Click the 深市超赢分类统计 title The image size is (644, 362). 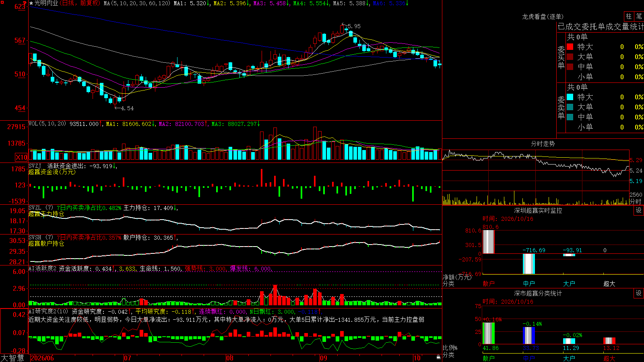tap(538, 293)
